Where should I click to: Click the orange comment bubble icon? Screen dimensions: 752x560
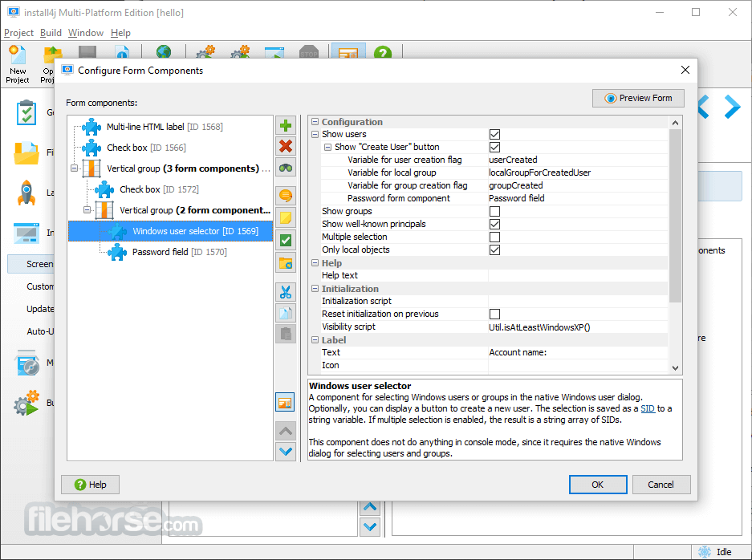point(286,196)
